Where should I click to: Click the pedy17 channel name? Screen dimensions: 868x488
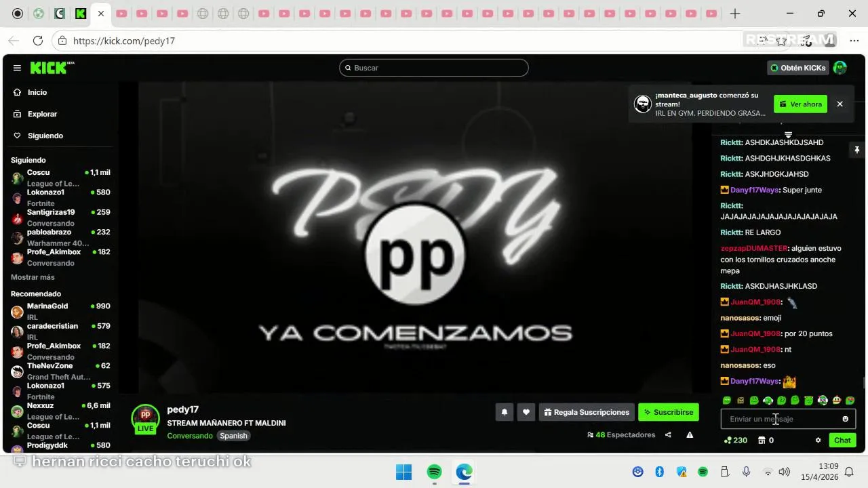click(182, 409)
